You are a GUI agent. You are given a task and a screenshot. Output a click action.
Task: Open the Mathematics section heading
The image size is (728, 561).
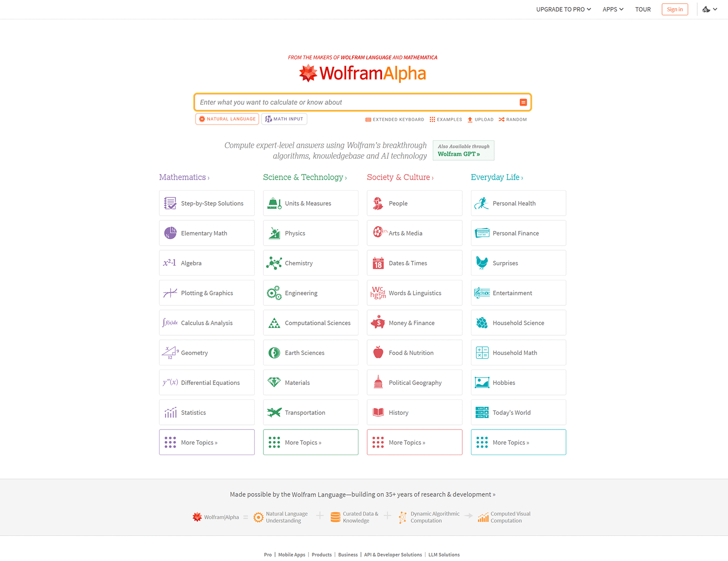click(x=184, y=177)
